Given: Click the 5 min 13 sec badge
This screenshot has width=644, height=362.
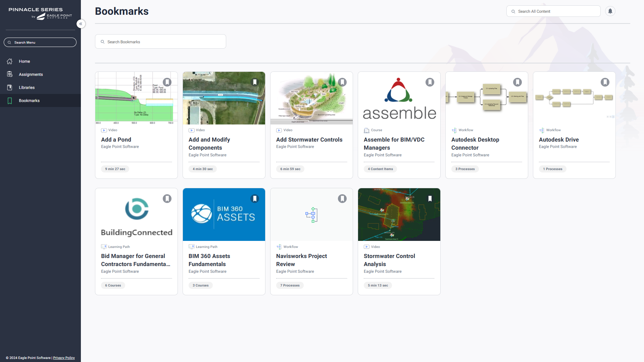Looking at the screenshot, I should (x=378, y=286).
